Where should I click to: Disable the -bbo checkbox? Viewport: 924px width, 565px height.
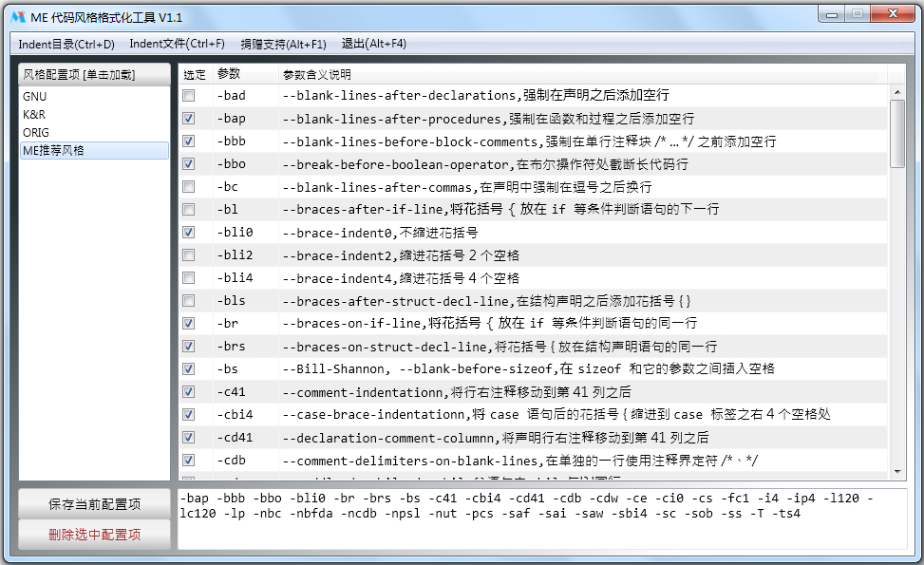point(189,163)
